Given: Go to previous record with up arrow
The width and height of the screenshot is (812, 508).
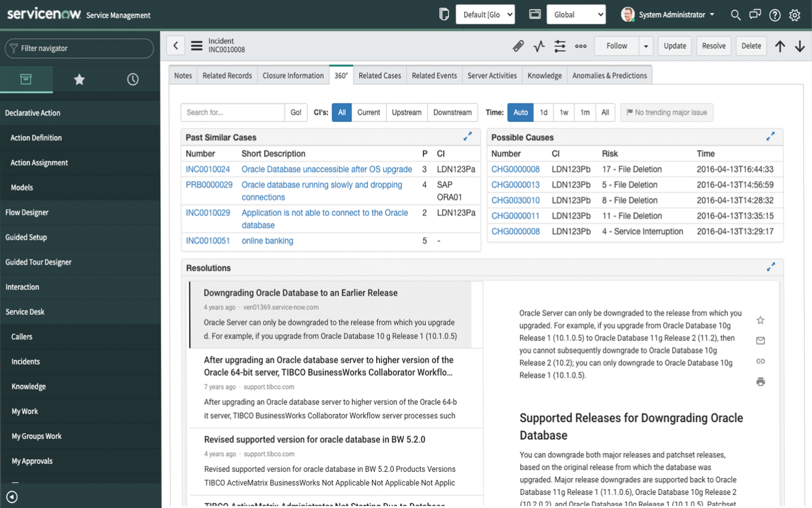Looking at the screenshot, I should (x=780, y=46).
